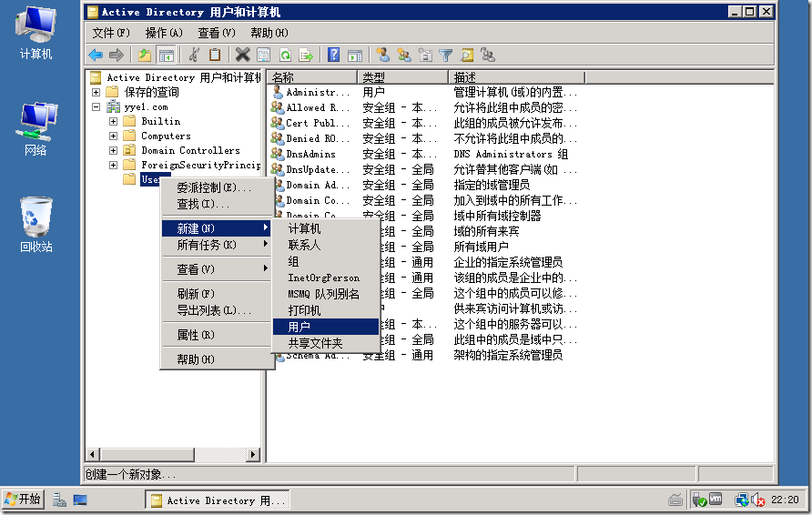
Task: Click the Active Directory taskbar button
Action: tap(217, 500)
